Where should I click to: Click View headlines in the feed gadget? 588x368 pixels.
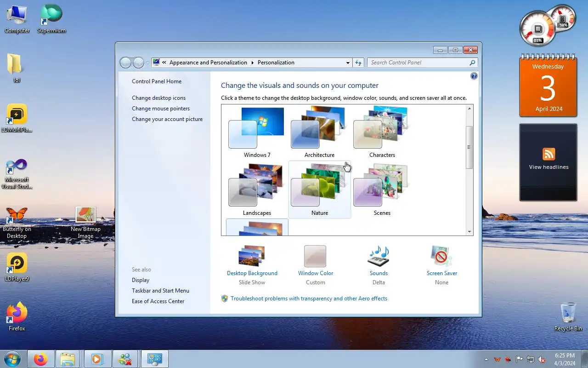coord(548,167)
